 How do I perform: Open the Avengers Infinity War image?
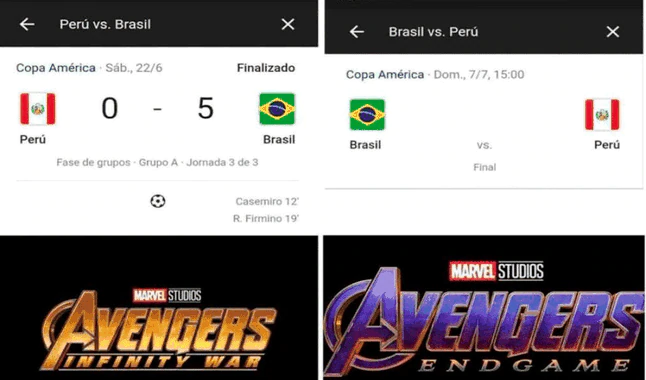tap(159, 308)
